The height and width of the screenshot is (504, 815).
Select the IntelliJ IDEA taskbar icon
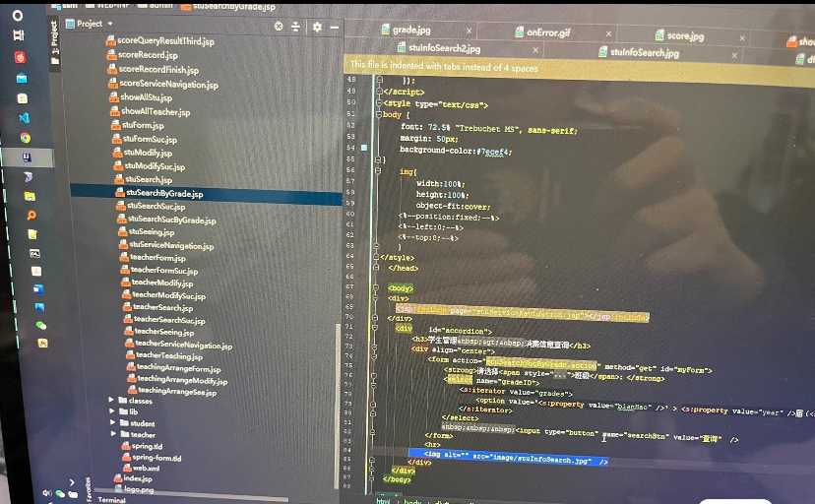[x=27, y=157]
